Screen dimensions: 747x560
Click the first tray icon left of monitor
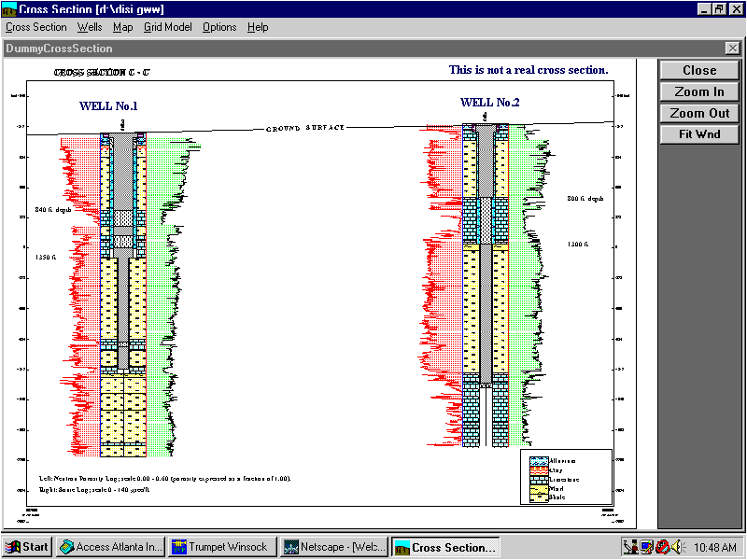point(631,547)
